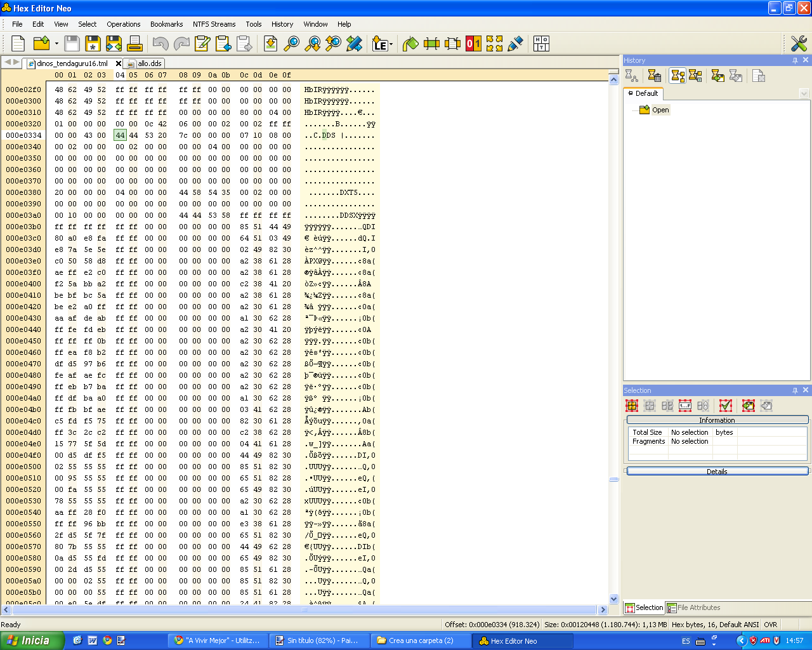Open the History branch list dropdown
This screenshot has width=812, height=650.
point(804,94)
